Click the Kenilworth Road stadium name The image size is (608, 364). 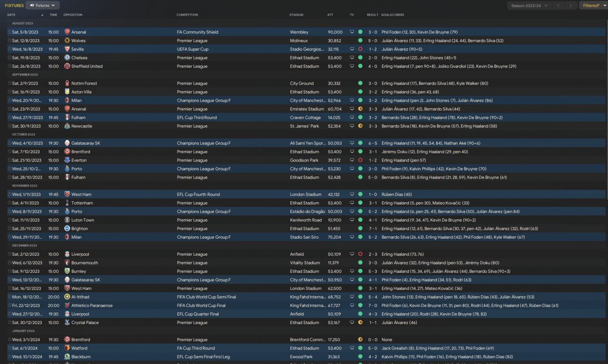pos(305,220)
